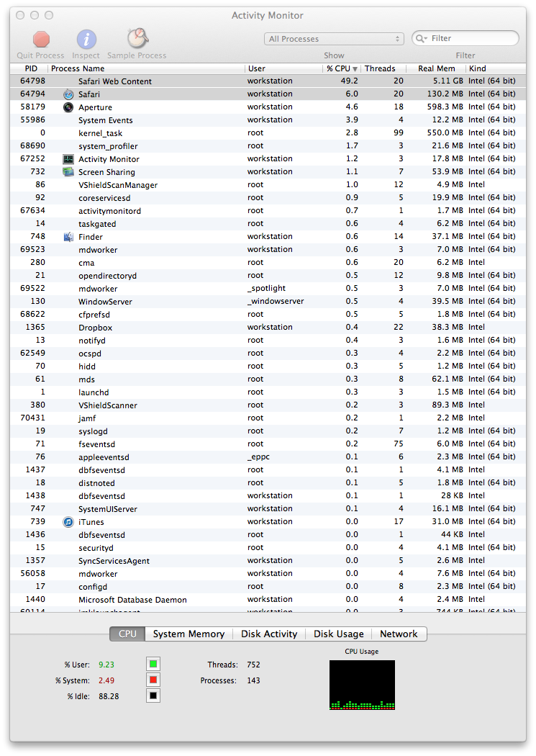Viewport: 536px width, 756px height.
Task: Select the Safari Web Content process row
Action: (268, 81)
